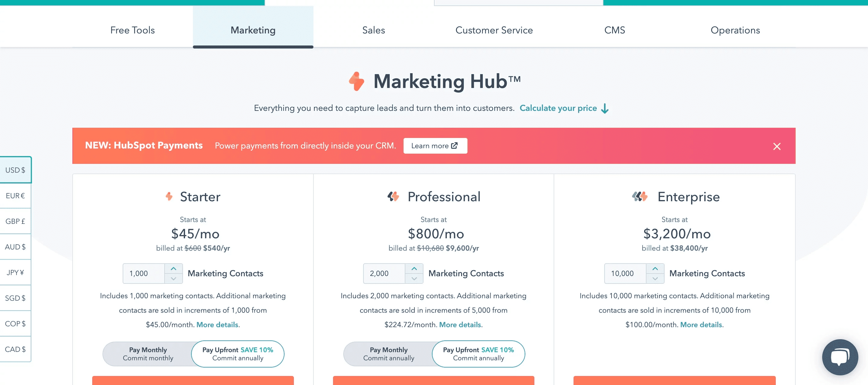The width and height of the screenshot is (868, 385).
Task: Choose AUD $ currency
Action: tap(15, 247)
